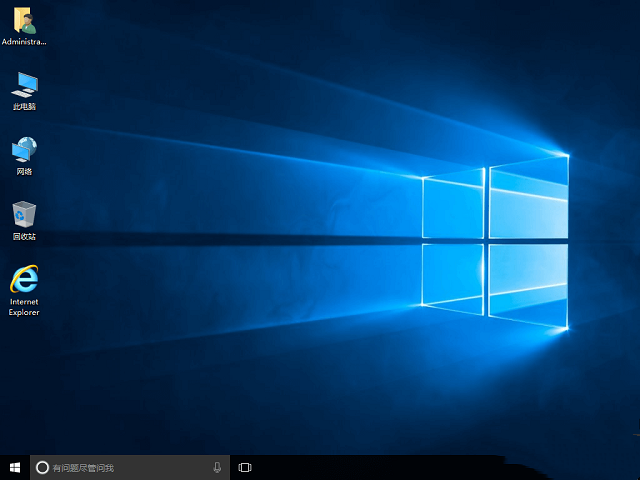
Task: Select the 网络 (Network) desktop icon
Action: (24, 149)
